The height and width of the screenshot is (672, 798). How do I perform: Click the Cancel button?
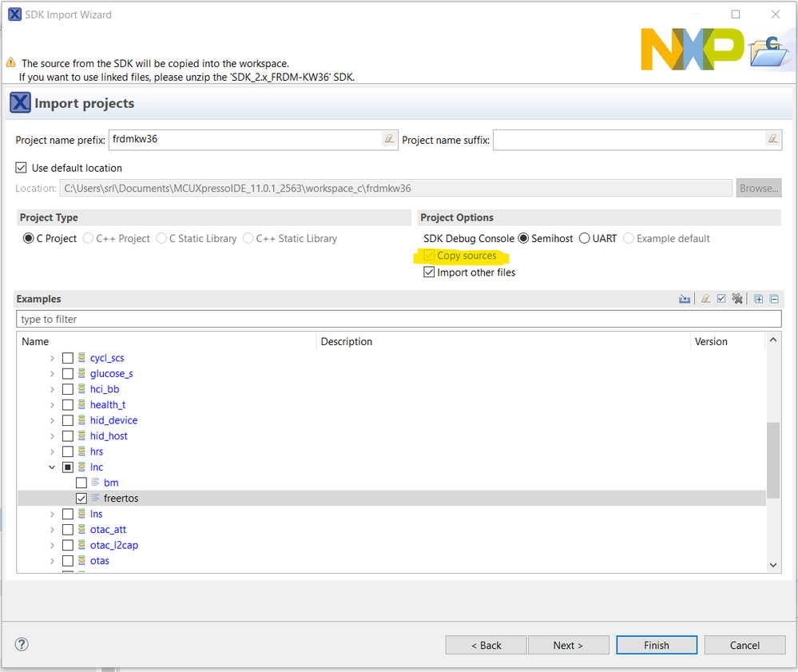(x=744, y=645)
